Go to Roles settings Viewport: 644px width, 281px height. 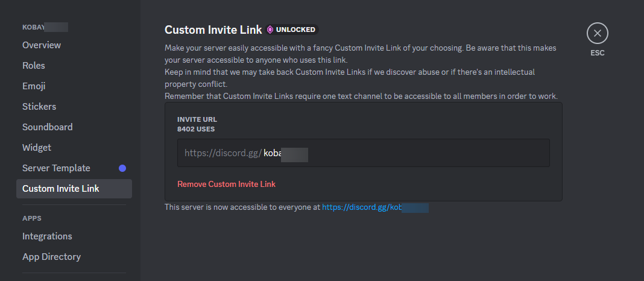(x=34, y=66)
